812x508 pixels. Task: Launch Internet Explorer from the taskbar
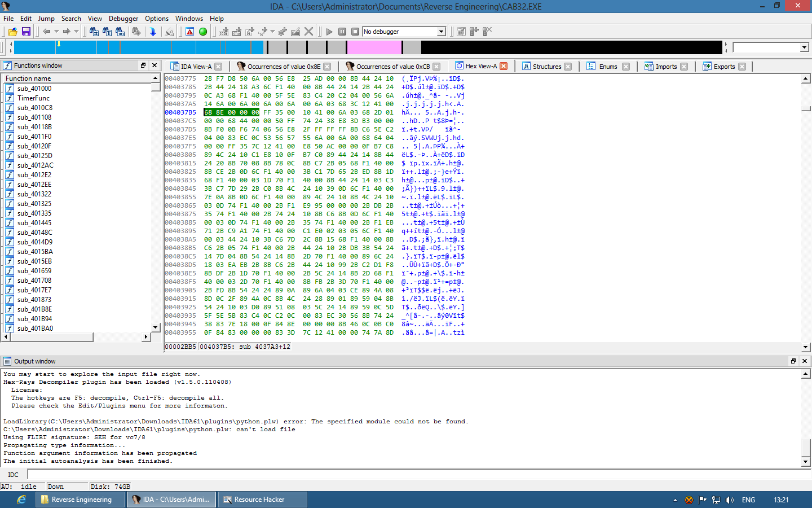coord(21,500)
